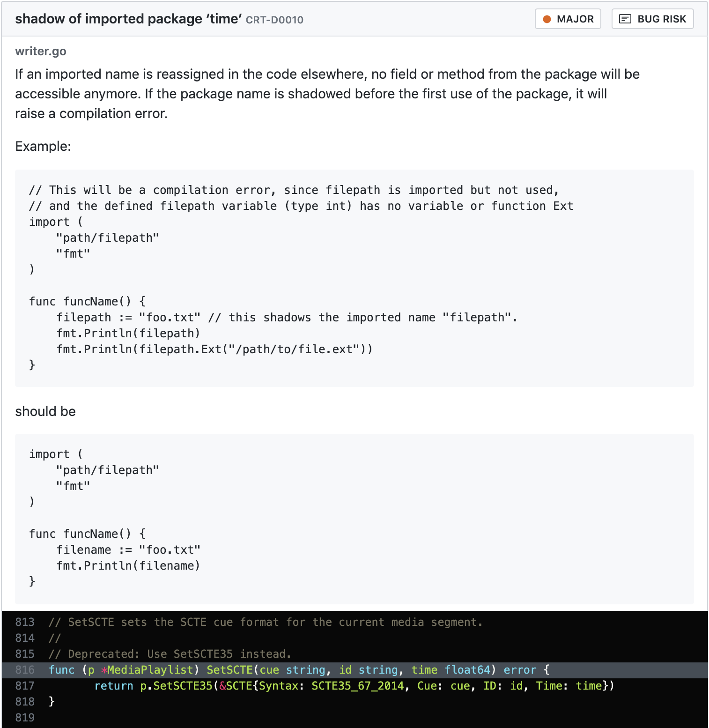The width and height of the screenshot is (709, 728).
Task: Click the MediaPlaylist receiver type in the code
Action: [150, 670]
